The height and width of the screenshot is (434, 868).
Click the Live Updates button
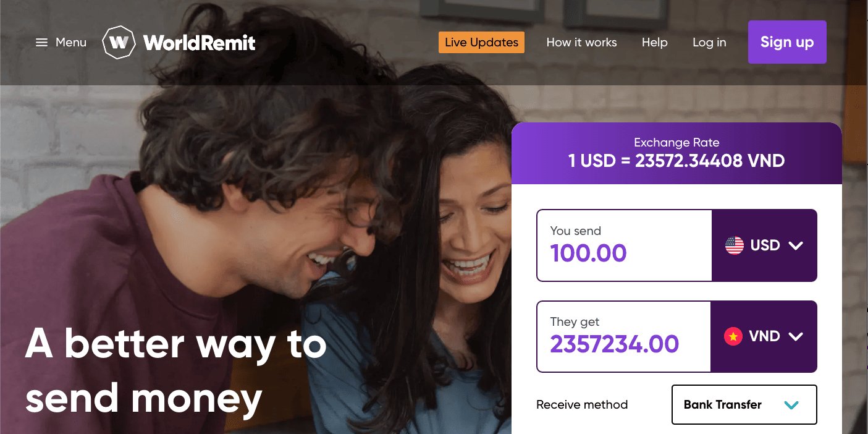pos(481,42)
